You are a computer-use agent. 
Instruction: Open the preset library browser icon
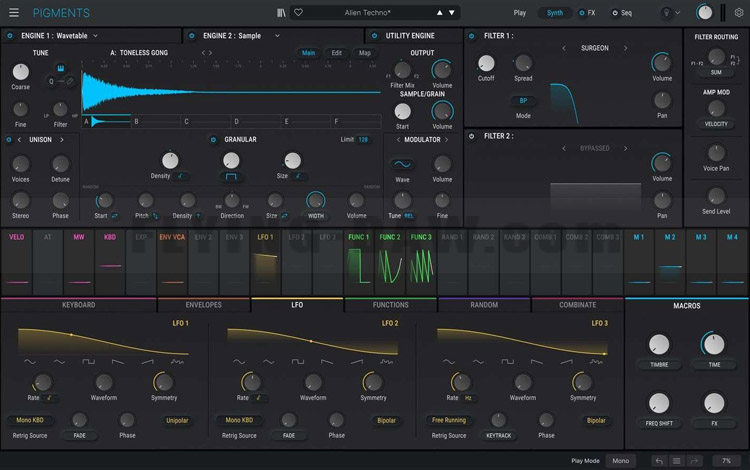(x=283, y=13)
